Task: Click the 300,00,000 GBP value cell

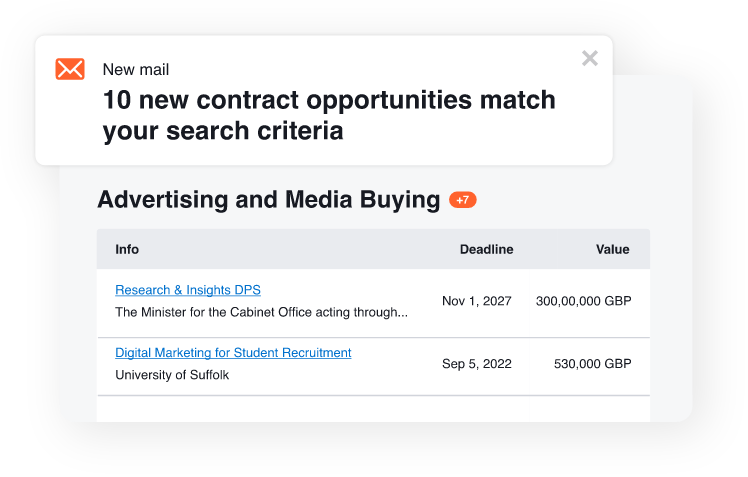Action: click(583, 301)
